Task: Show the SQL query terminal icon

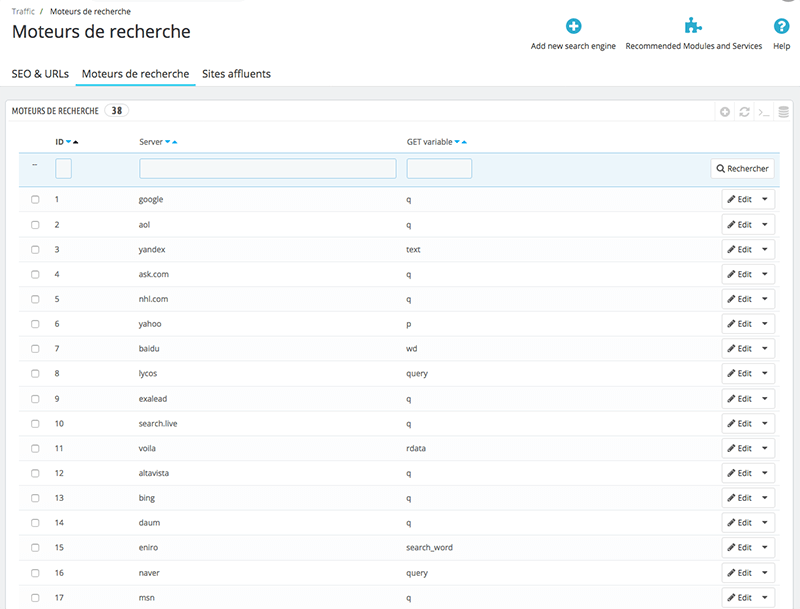Action: (x=763, y=112)
